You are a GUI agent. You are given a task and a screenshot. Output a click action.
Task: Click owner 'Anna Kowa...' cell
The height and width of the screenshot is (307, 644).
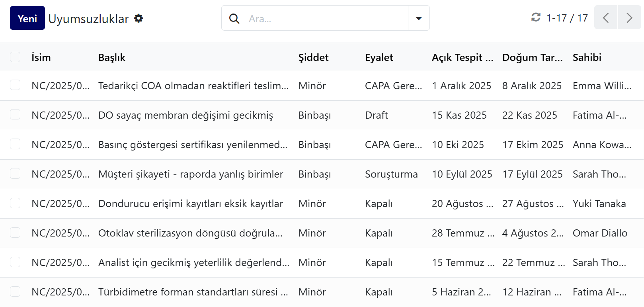602,145
